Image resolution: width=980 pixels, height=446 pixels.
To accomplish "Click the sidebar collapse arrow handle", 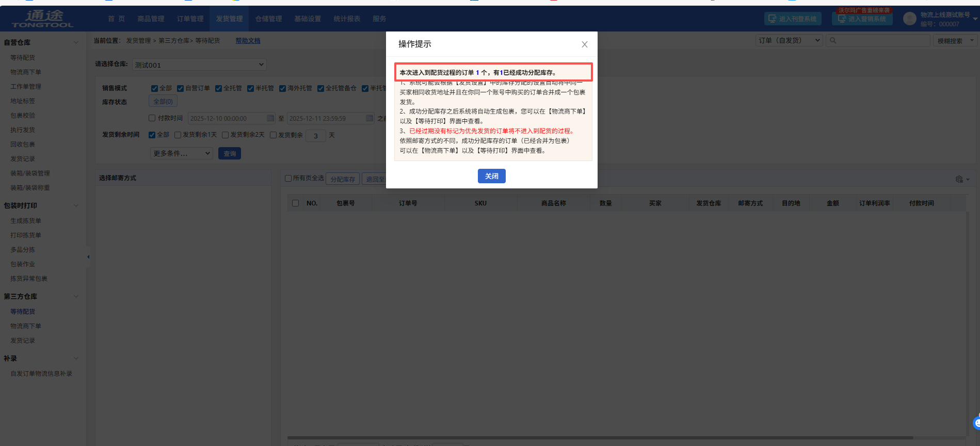I will 88,257.
